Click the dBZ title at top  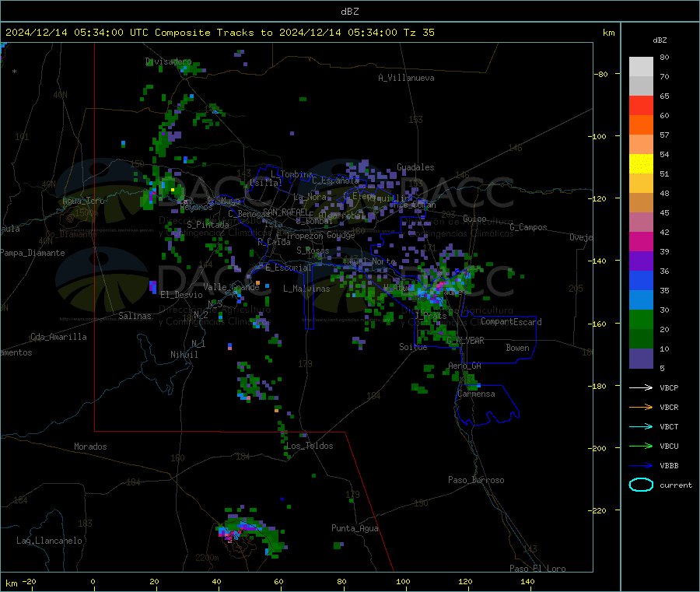coord(349,12)
